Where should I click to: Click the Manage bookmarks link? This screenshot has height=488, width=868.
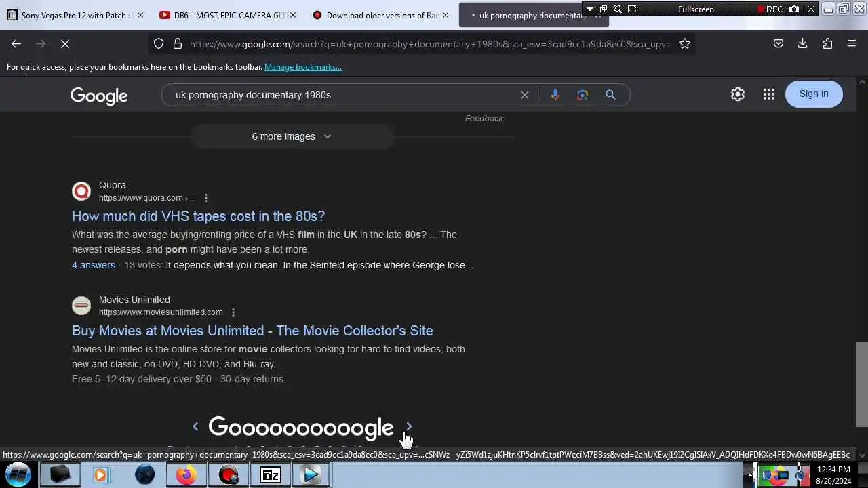pos(303,67)
